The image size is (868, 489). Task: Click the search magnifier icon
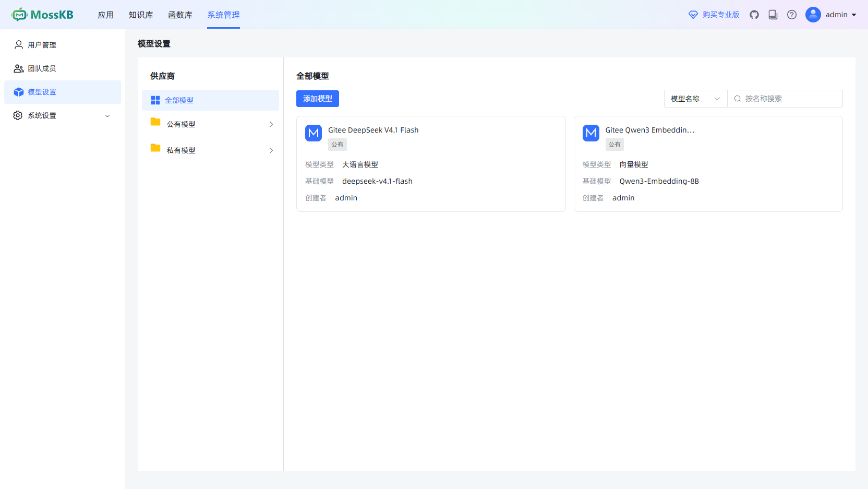[x=738, y=99]
